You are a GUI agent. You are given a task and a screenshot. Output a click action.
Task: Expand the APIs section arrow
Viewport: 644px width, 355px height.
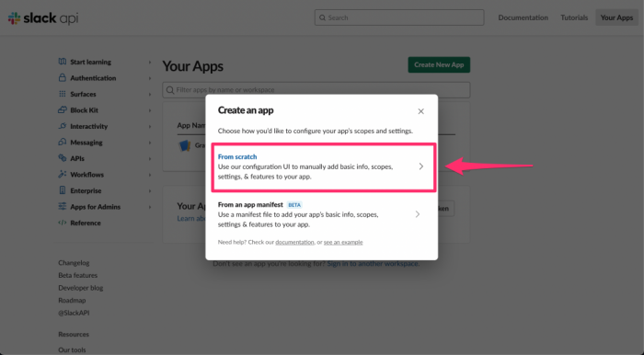click(x=150, y=158)
